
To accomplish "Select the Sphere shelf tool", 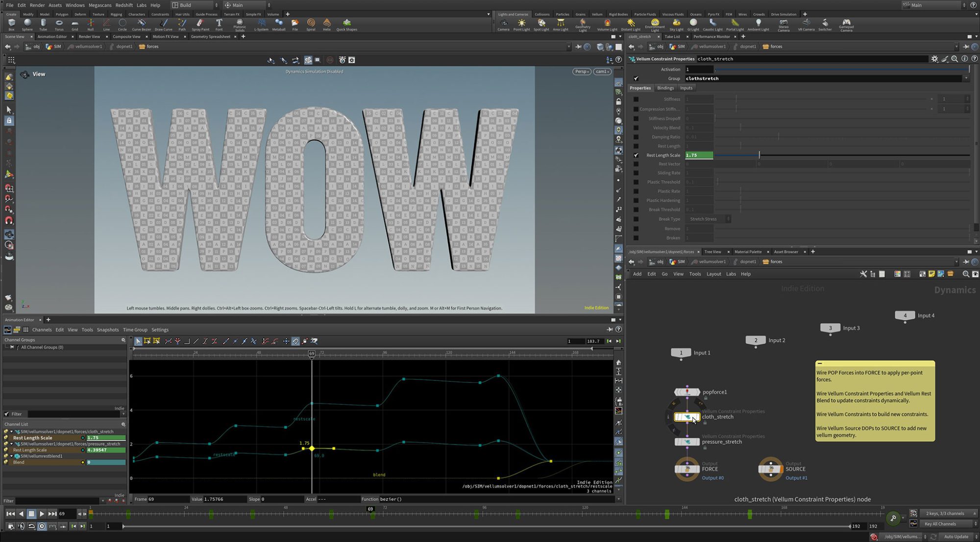I will [27, 24].
